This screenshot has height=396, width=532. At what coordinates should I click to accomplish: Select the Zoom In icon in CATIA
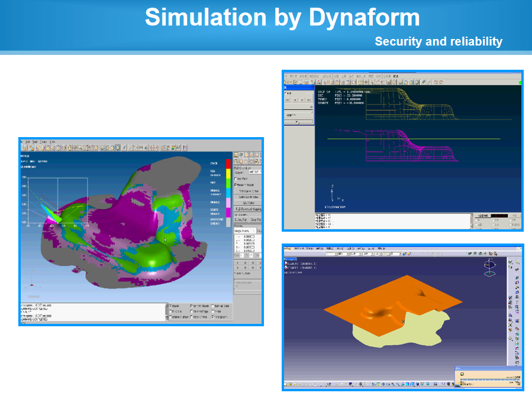click(x=393, y=384)
